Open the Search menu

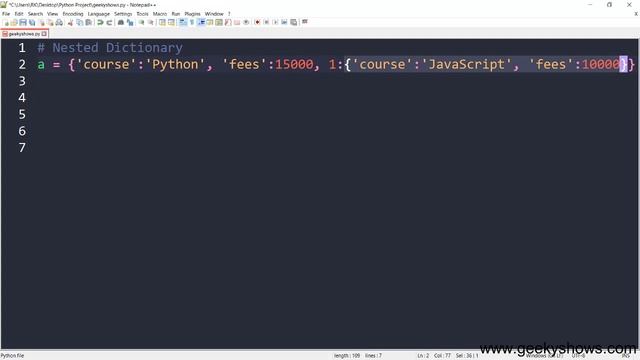[35, 14]
